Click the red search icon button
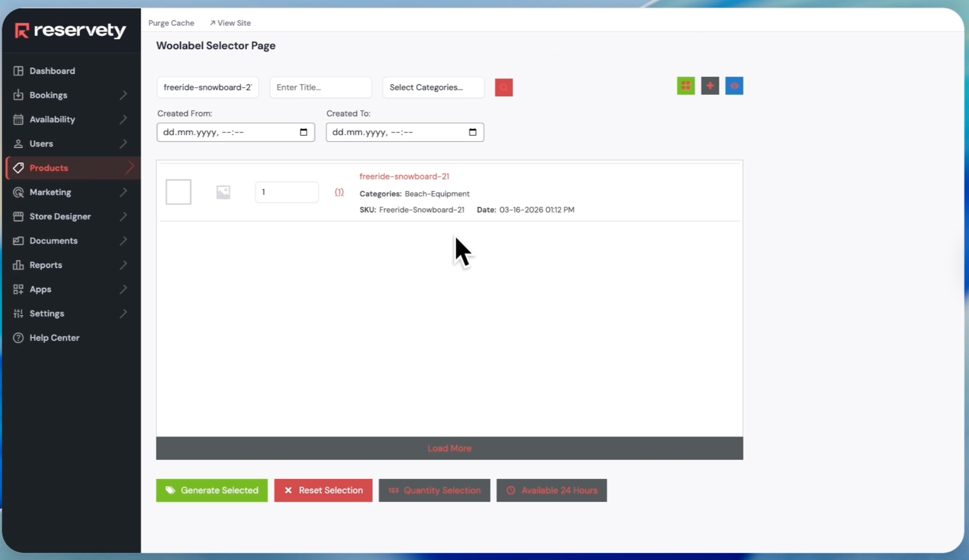This screenshot has height=560, width=969. (503, 88)
